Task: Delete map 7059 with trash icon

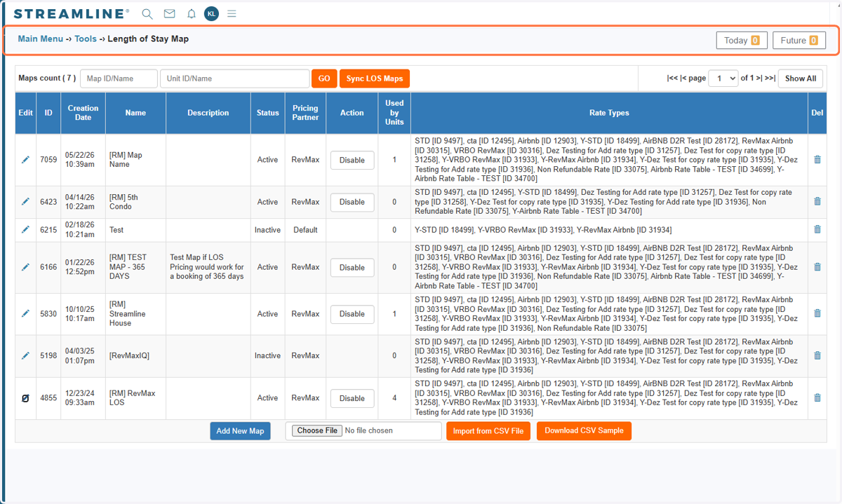Action: [x=817, y=160]
